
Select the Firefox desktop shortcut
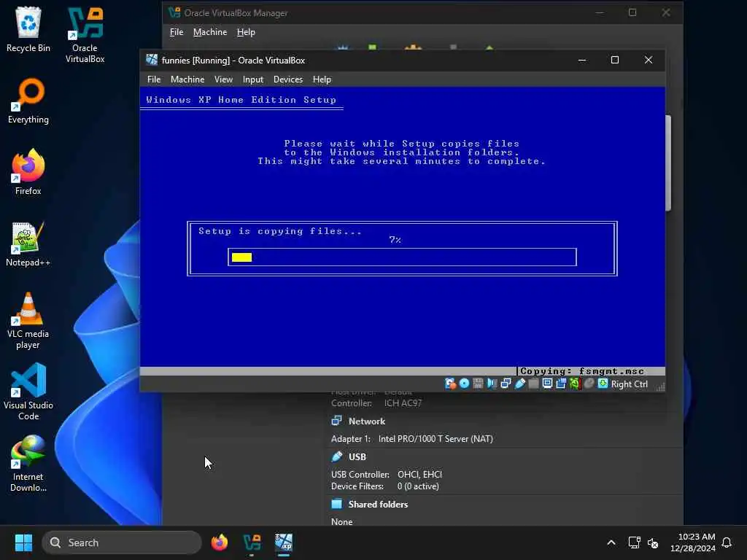pos(28,172)
